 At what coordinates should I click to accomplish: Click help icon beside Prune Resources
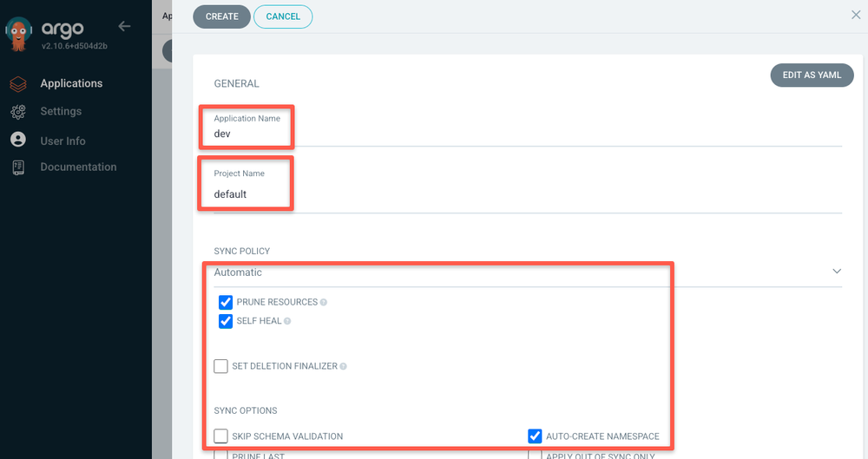pyautogui.click(x=324, y=303)
